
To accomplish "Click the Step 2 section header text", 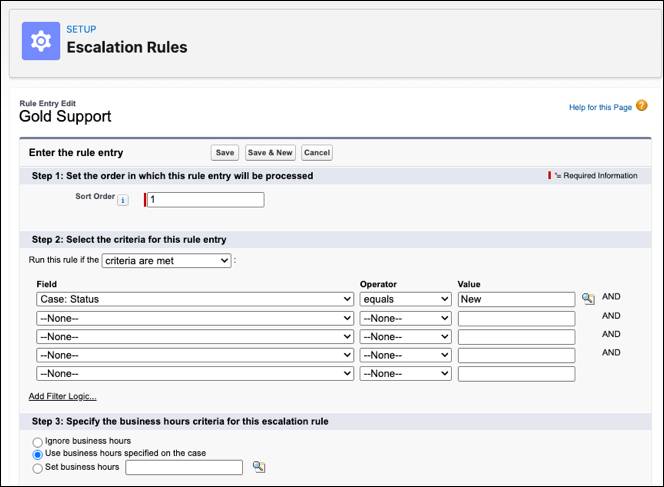I will 129,240.
